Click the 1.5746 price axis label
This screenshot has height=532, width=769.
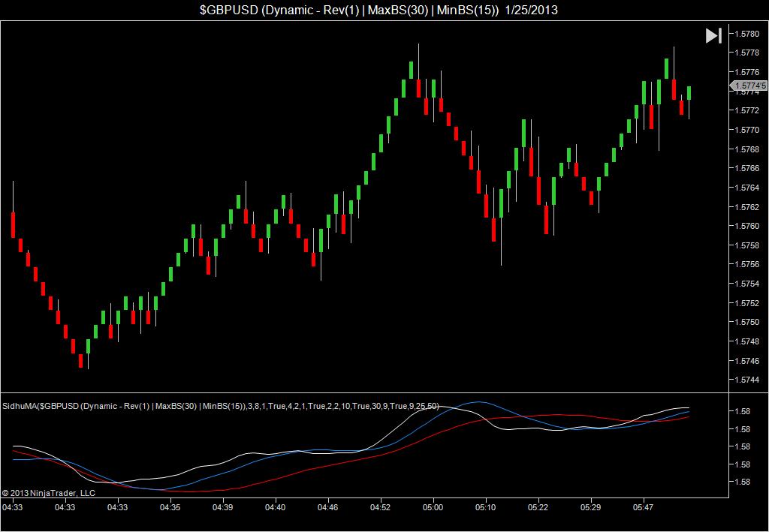(x=748, y=361)
